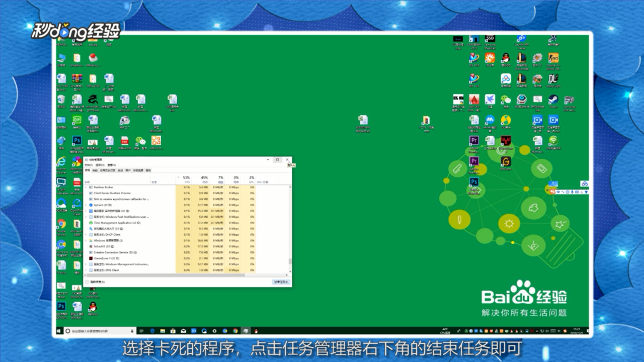
Task: Click the iGameZone II process icon
Action: (91, 258)
